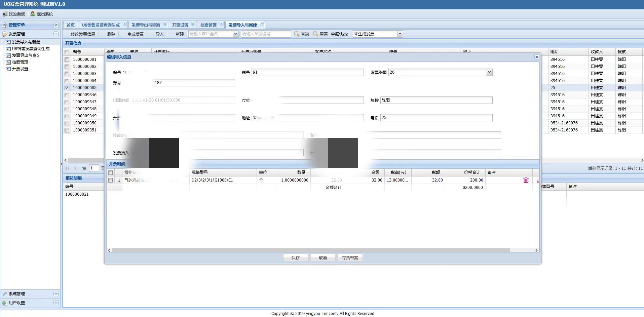Close the 编辑导入信息 dialog
The image size is (644, 317).
[537, 57]
